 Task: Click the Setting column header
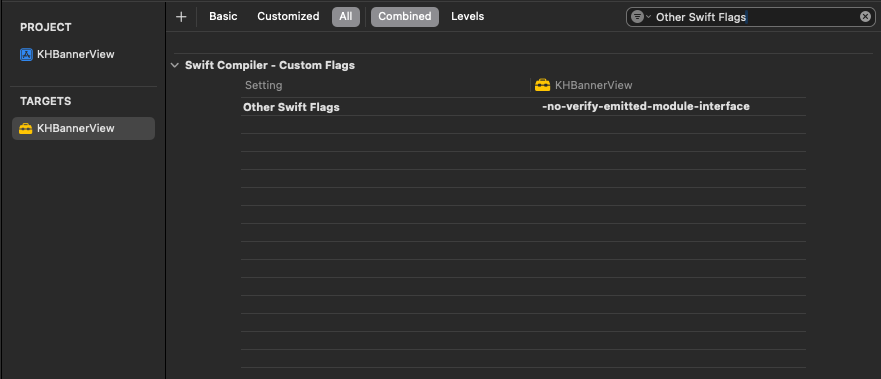[264, 85]
